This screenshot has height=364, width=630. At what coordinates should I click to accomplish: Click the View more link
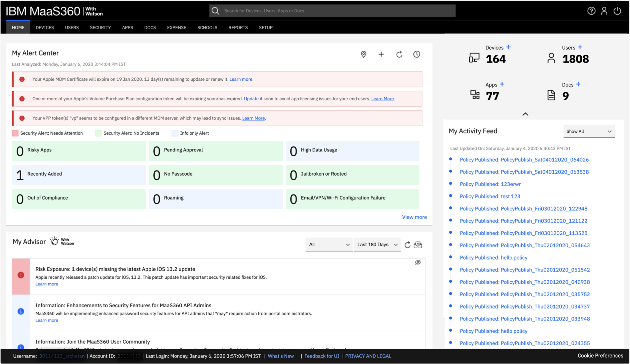(414, 217)
